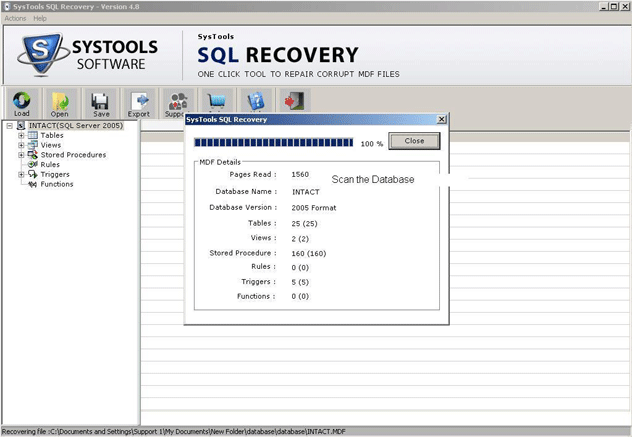The width and height of the screenshot is (632, 437).
Task: Click the Tables grid icon in tree
Action: (33, 135)
